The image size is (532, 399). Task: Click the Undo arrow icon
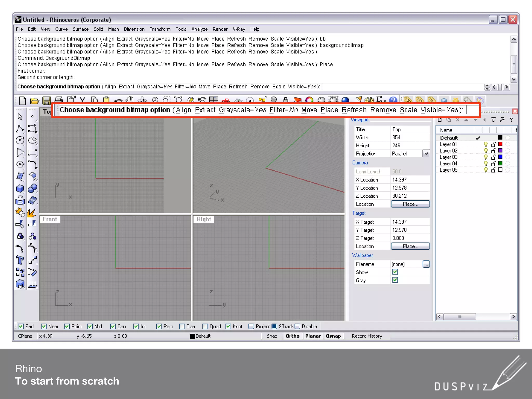[x=118, y=100]
